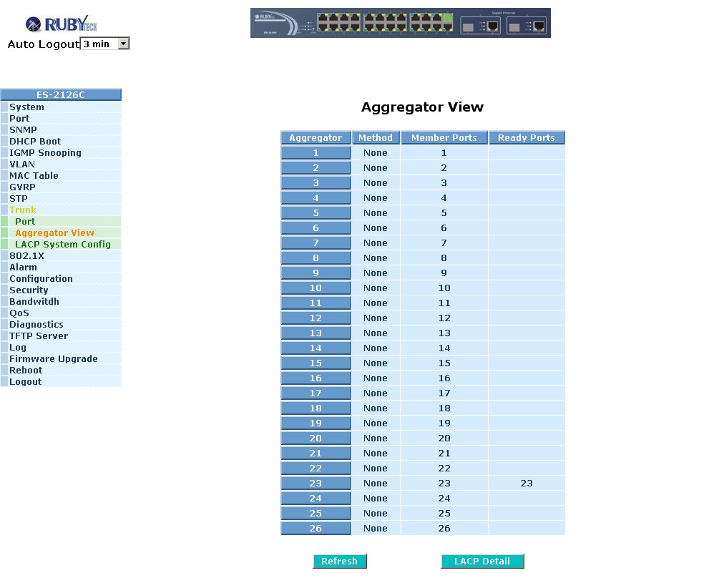Open the Log menu item
Viewport: 719px width, 588px height.
tap(17, 348)
